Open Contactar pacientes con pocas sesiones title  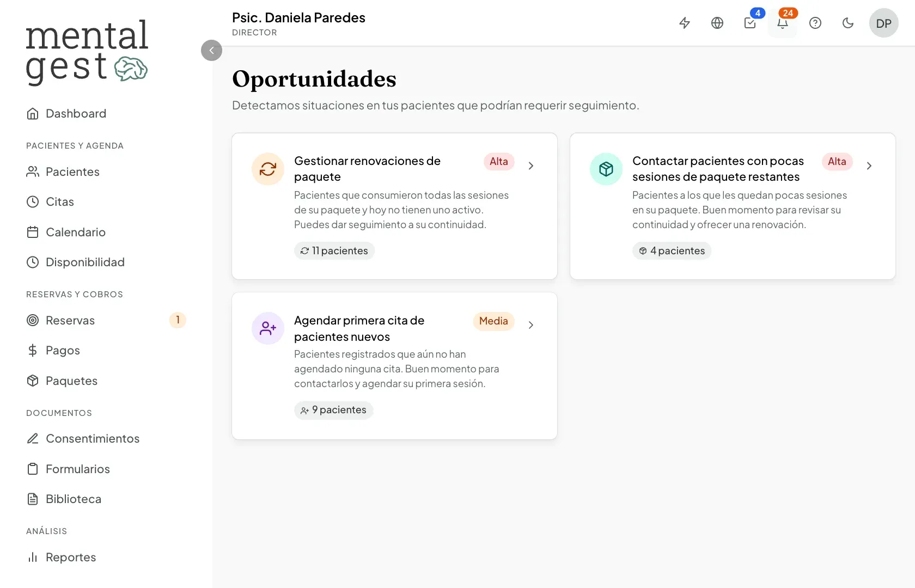tap(718, 169)
